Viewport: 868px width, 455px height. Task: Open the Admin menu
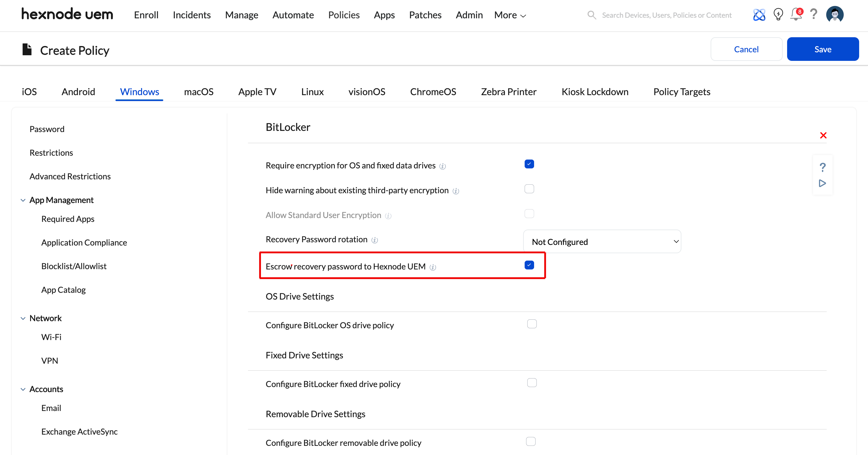coord(469,15)
